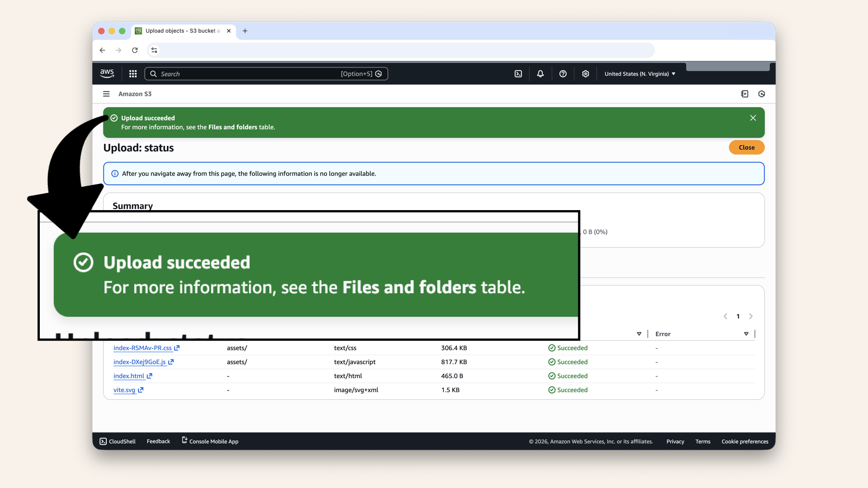This screenshot has width=868, height=488.
Task: Go to next page of files table
Action: 751,316
